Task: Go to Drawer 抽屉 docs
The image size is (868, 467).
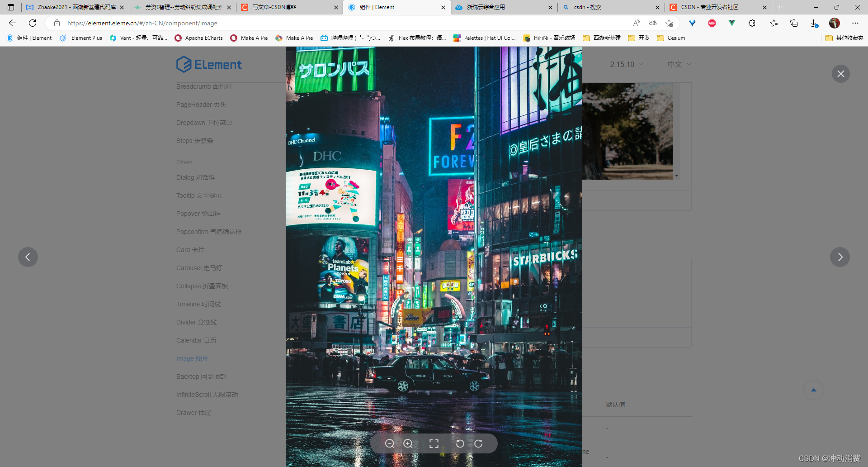Action: point(193,413)
